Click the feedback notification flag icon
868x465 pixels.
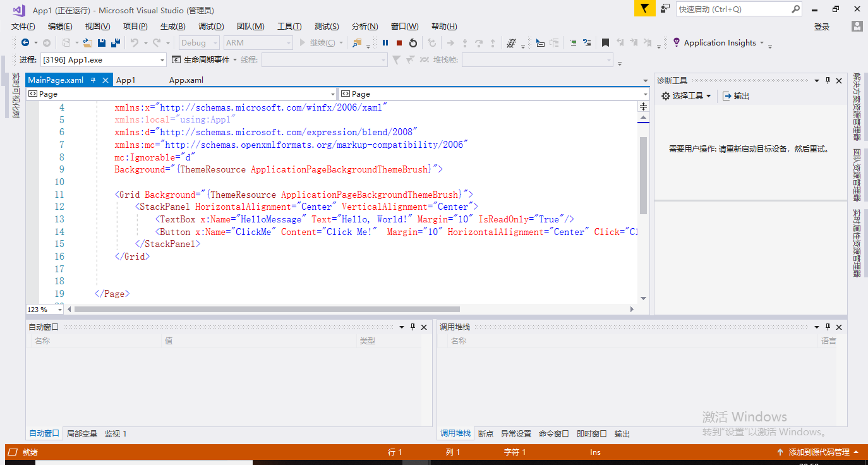click(644, 8)
